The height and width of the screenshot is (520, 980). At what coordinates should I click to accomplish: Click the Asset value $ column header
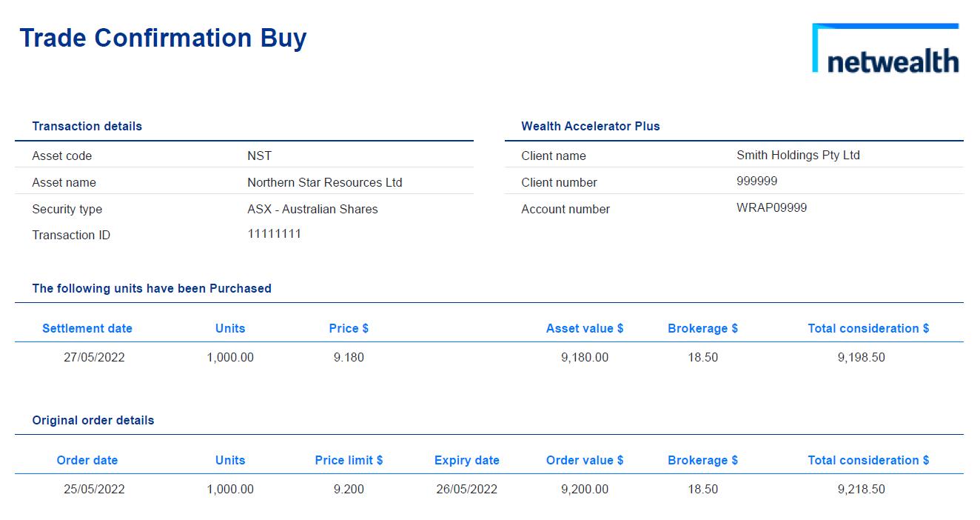click(x=585, y=328)
